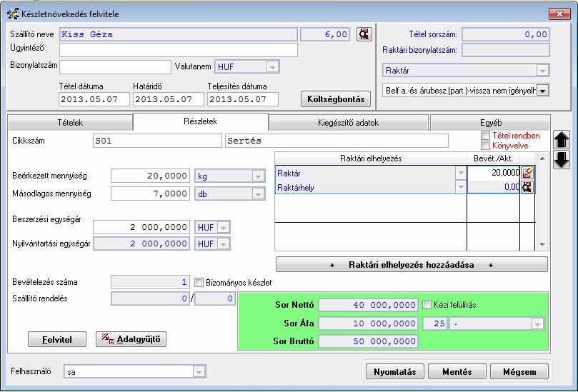Click the Adatgyűjtő button

[x=131, y=339]
